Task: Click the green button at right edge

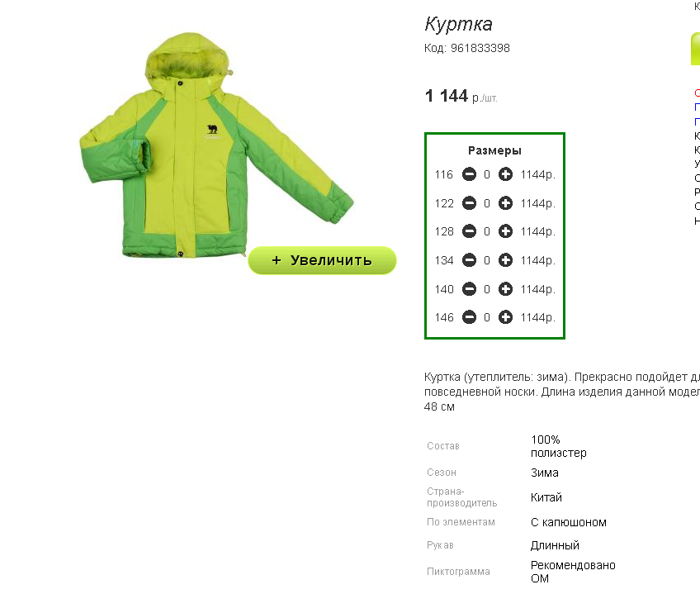Action: 695,50
